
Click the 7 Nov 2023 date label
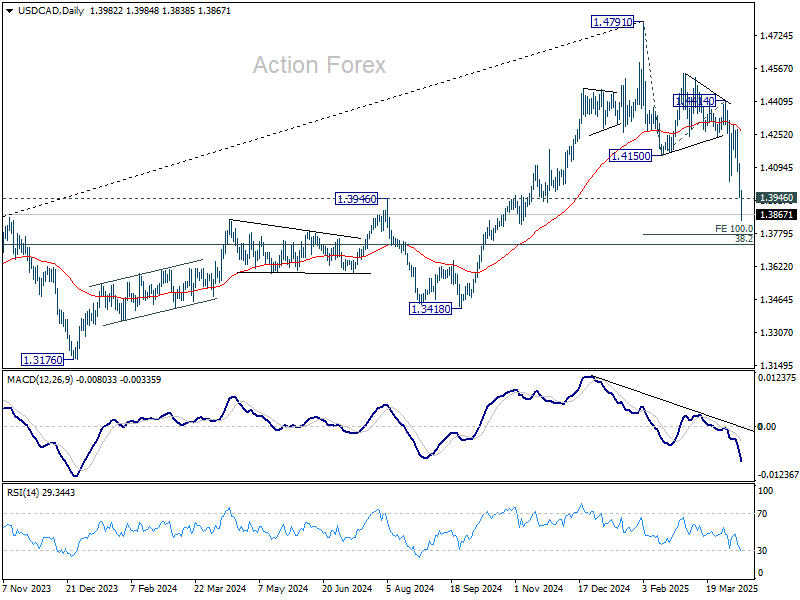tap(27, 589)
